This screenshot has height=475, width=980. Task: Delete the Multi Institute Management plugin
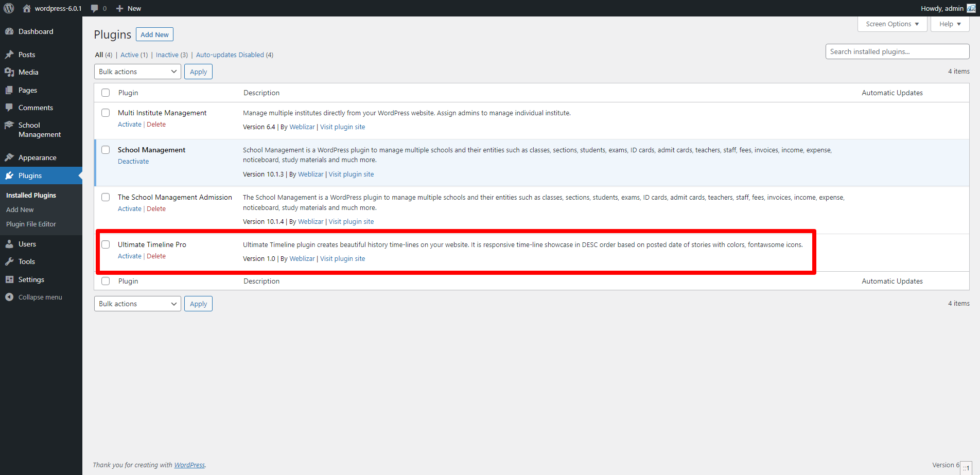pos(156,125)
